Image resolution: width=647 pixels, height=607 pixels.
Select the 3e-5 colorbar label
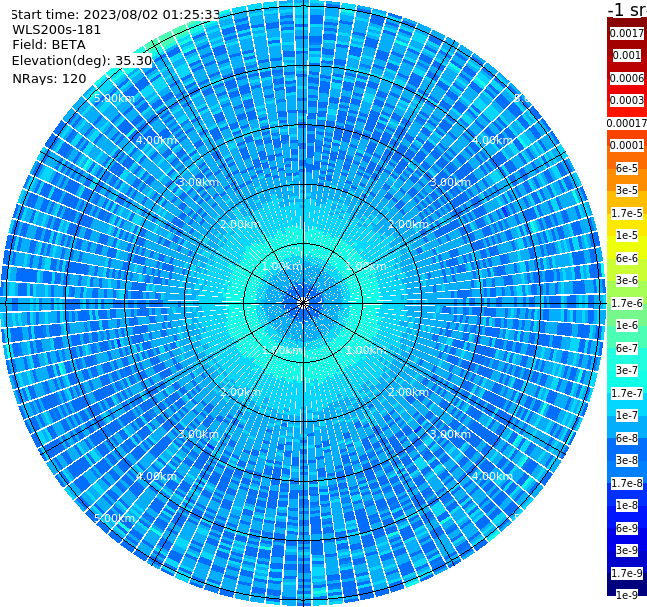pos(627,190)
